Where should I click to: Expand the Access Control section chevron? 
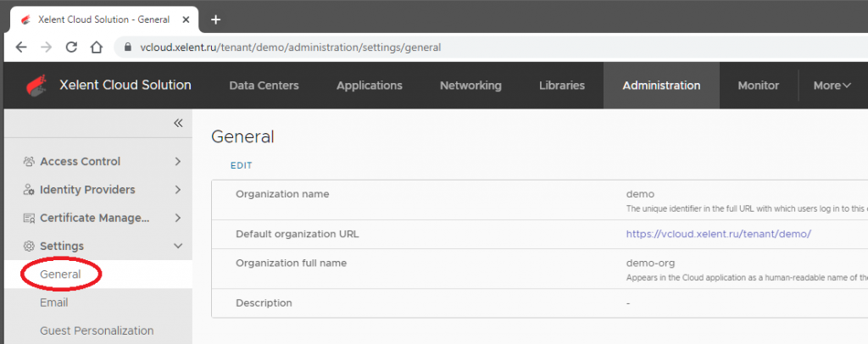tap(178, 162)
